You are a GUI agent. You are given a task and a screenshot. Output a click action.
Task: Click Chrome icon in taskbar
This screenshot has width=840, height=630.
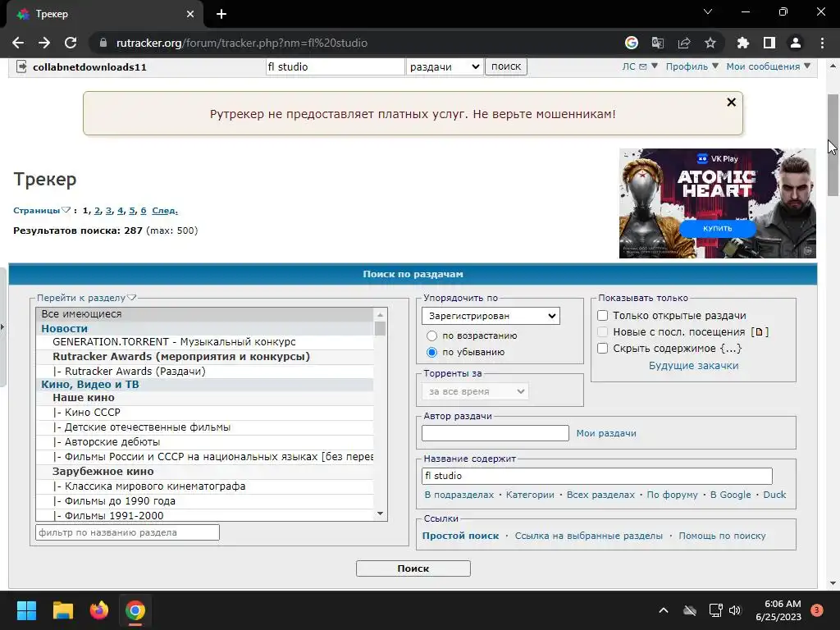pos(135,610)
